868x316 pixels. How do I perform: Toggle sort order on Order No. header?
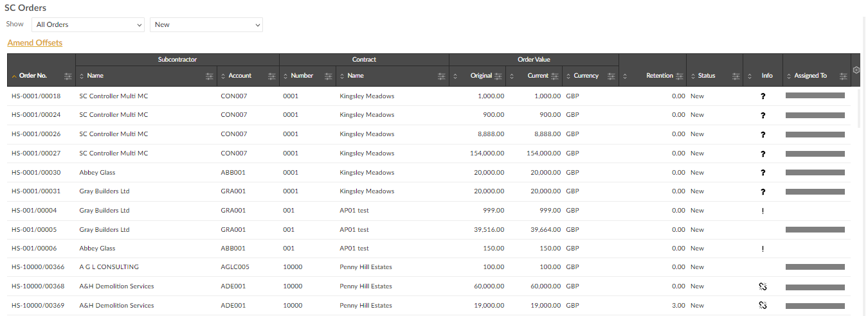coord(33,76)
